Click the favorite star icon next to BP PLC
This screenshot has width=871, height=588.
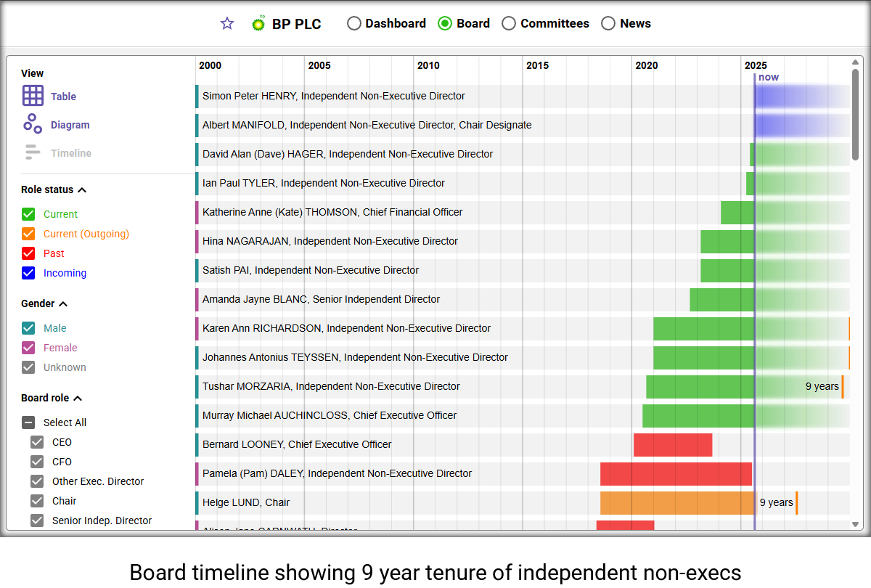coord(227,23)
